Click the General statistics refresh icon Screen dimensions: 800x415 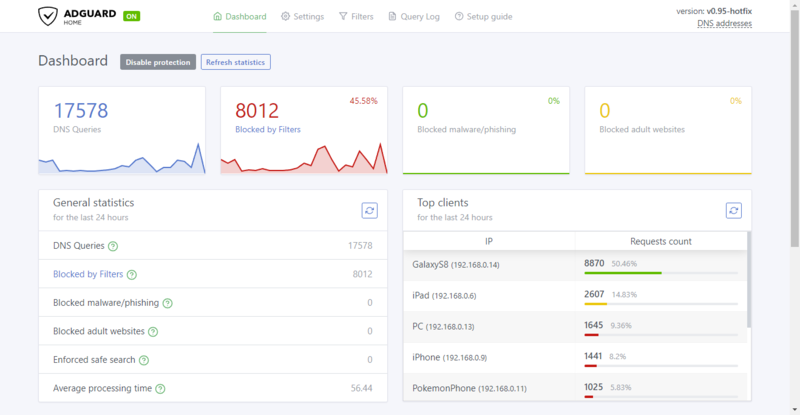click(369, 210)
